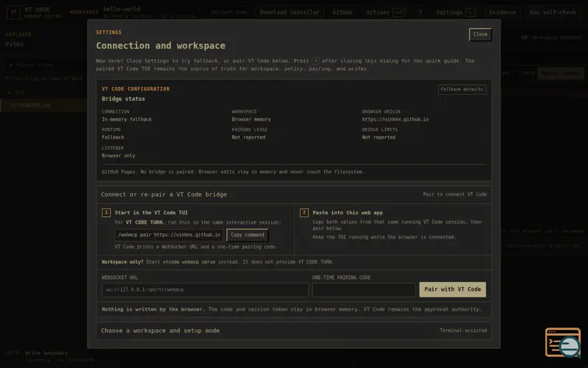Click the ? help button in the top bar

pos(420,13)
